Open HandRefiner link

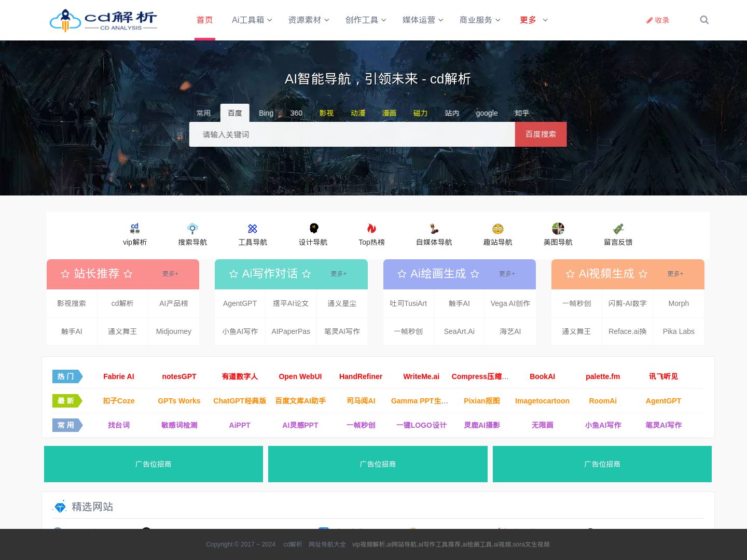(361, 376)
